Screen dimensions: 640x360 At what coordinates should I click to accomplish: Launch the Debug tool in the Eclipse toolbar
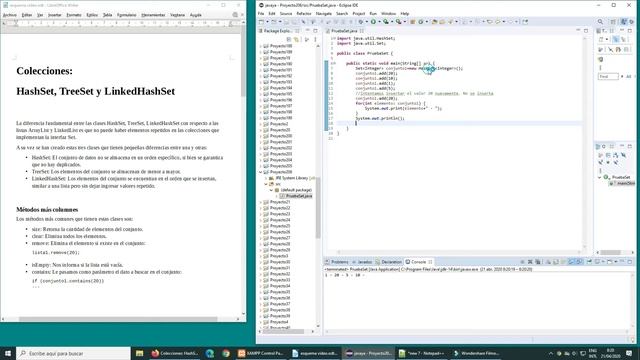(361, 22)
